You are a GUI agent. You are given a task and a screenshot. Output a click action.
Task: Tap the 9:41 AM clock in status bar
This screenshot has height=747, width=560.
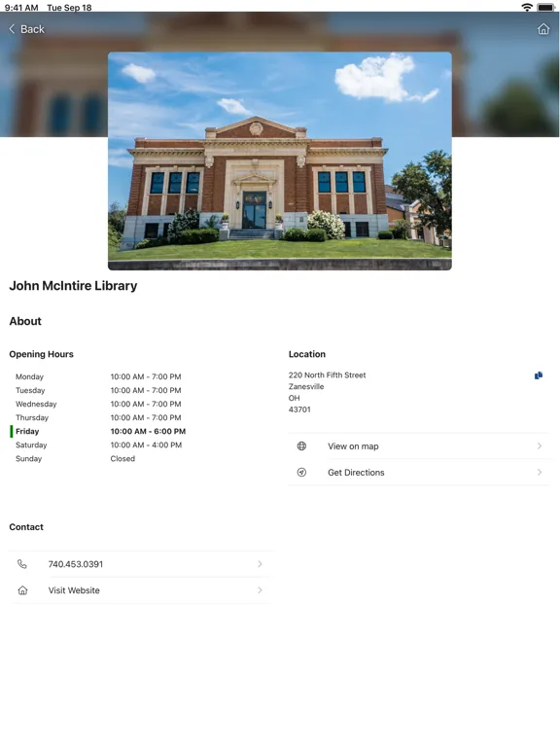(21, 8)
